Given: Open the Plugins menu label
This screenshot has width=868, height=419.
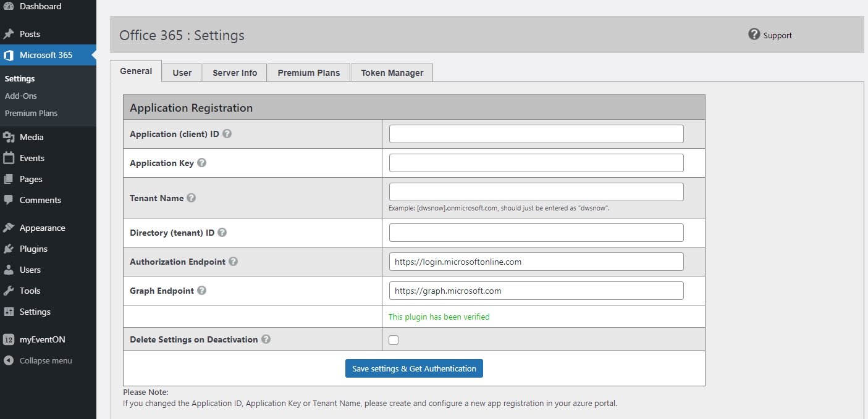Looking at the screenshot, I should click(33, 249).
